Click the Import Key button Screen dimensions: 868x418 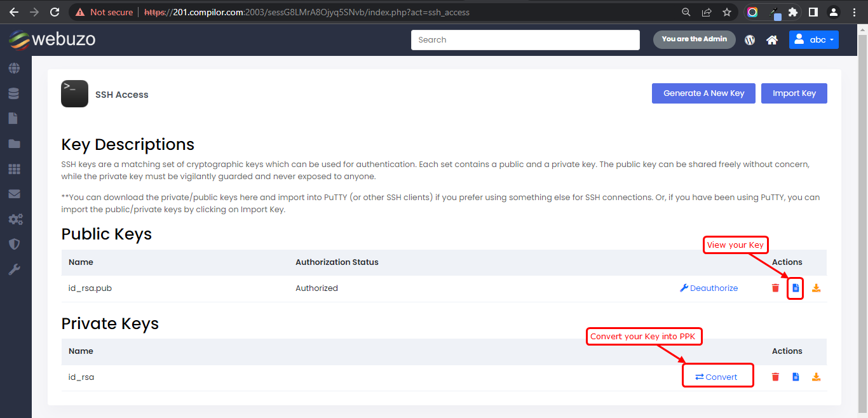(794, 93)
